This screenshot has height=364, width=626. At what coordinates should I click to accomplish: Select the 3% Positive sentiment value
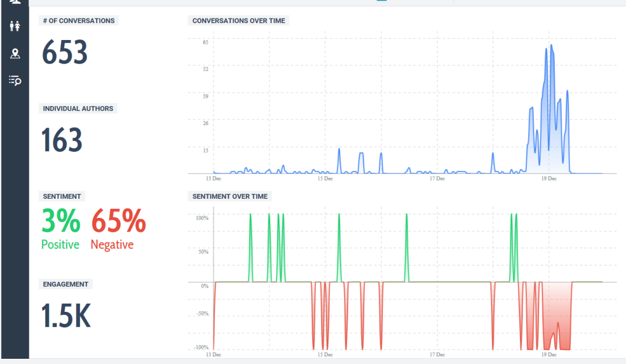click(60, 221)
